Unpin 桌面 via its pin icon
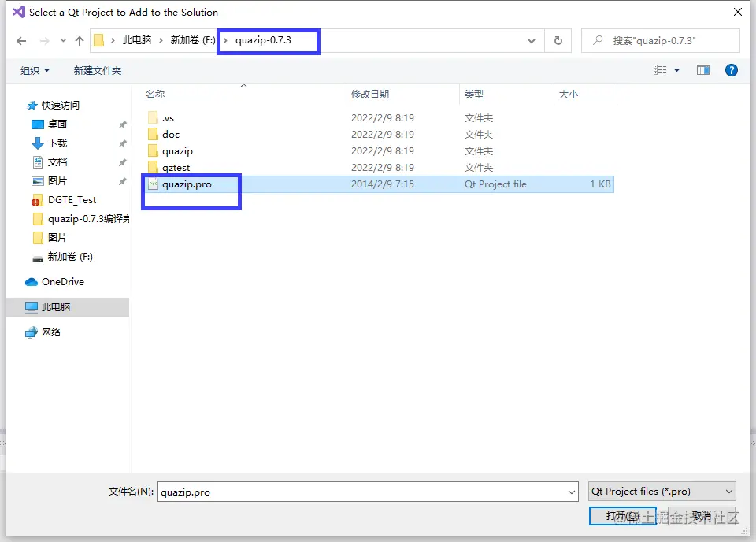 123,124
